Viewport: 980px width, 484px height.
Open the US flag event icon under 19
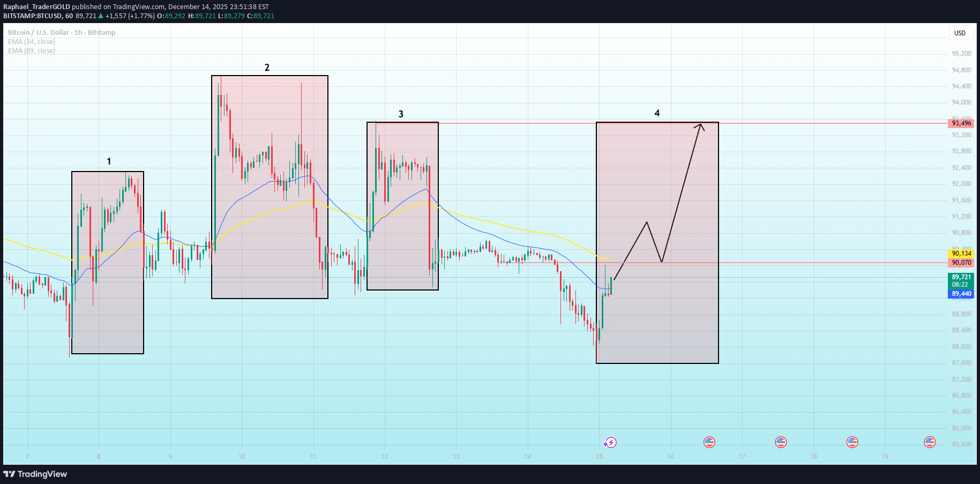pyautogui.click(x=929, y=442)
